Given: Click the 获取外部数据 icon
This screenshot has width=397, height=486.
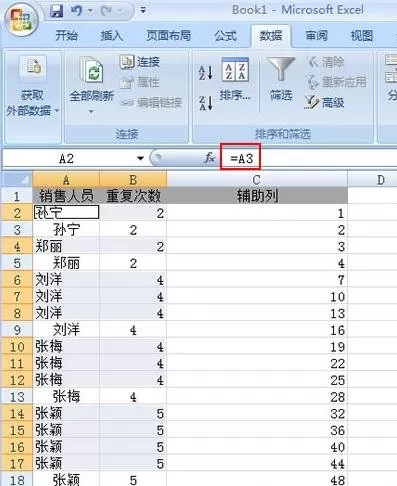Looking at the screenshot, I should (32, 69).
